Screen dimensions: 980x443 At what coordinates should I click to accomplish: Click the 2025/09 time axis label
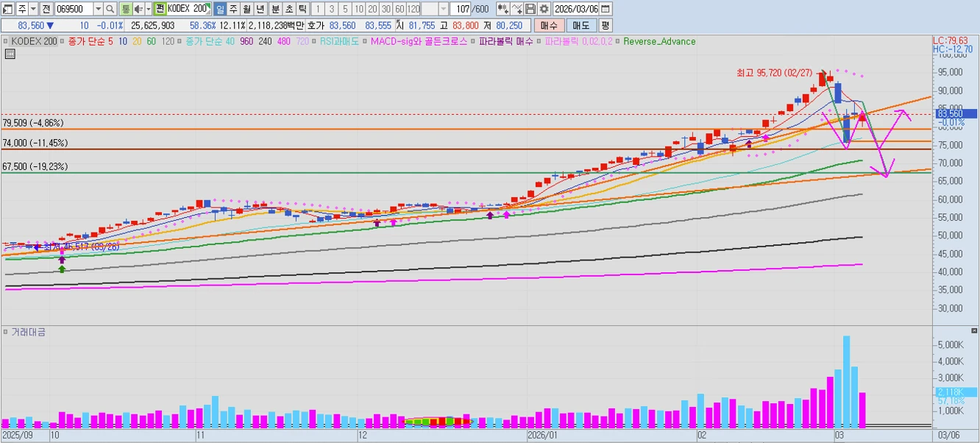[x=18, y=436]
